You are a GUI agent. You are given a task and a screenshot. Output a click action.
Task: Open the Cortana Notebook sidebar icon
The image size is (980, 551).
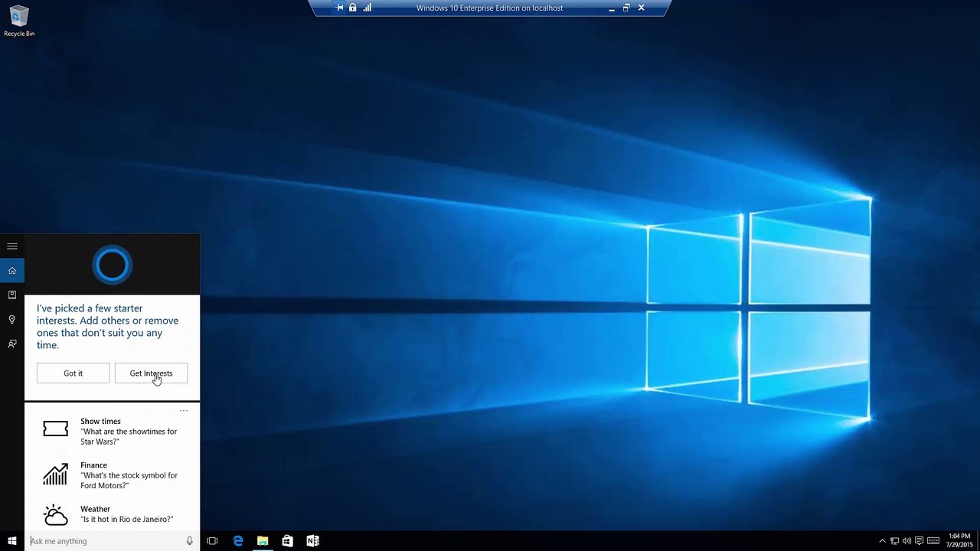click(x=12, y=295)
